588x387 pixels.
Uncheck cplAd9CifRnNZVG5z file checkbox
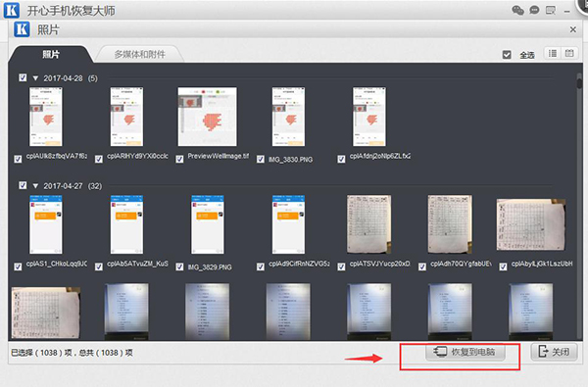[261, 266]
